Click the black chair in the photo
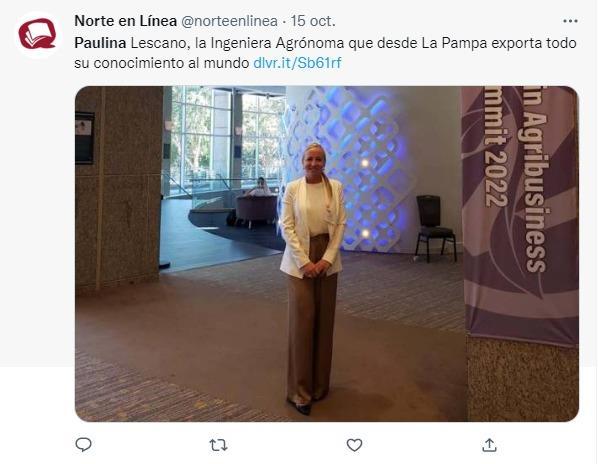This screenshot has width=599, height=464. pos(435,228)
